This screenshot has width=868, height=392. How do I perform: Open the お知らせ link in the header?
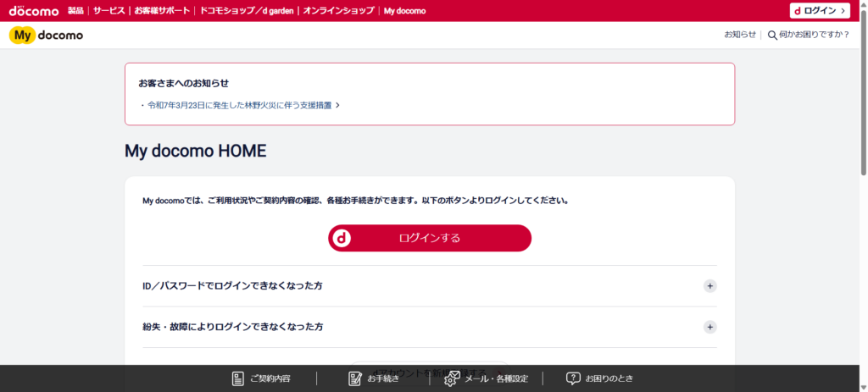[x=739, y=35]
